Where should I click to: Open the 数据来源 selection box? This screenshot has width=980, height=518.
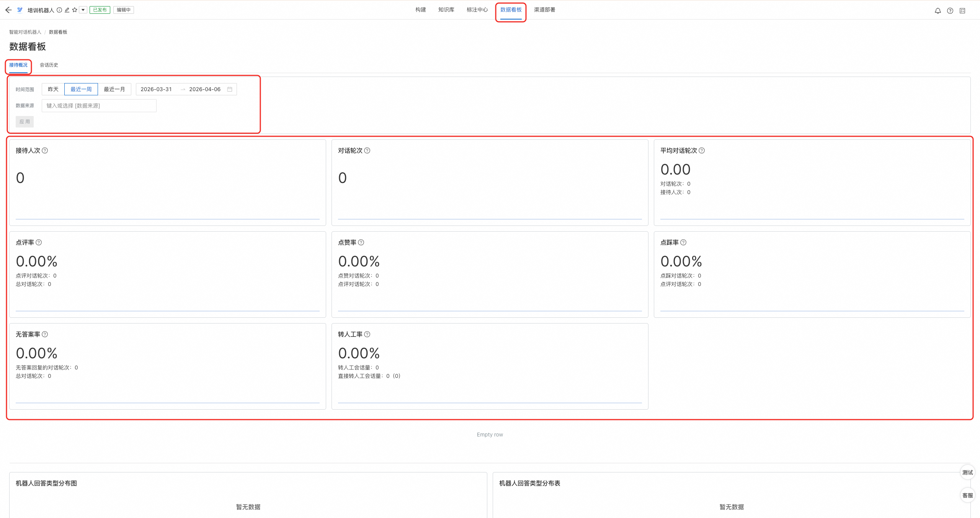click(99, 106)
